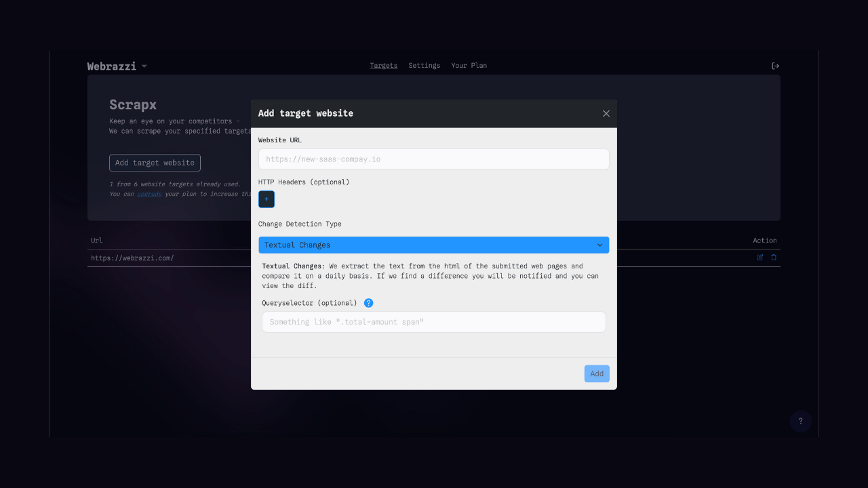Open the floating help question mark button
This screenshot has width=868, height=488.
(x=800, y=421)
